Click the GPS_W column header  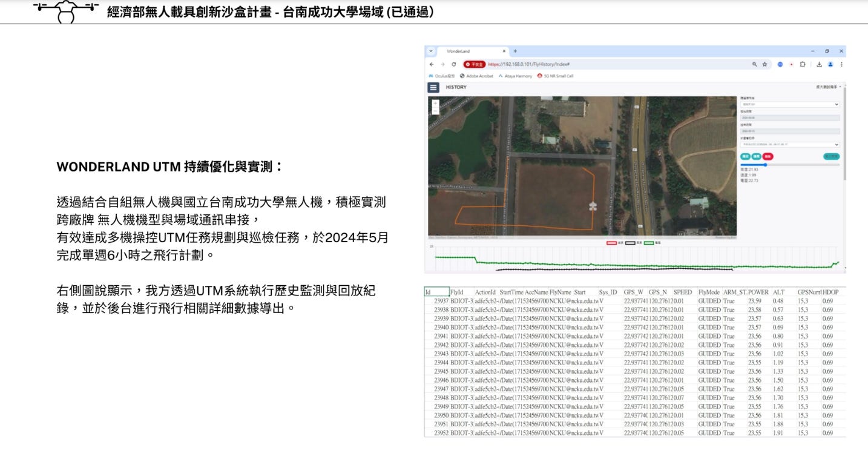click(634, 292)
